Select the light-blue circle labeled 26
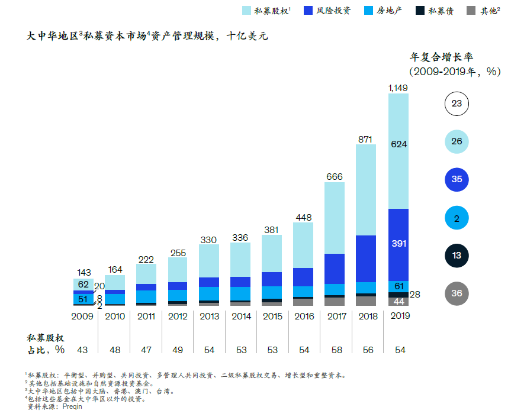Viewport: 511px width, 420px height. (457, 141)
